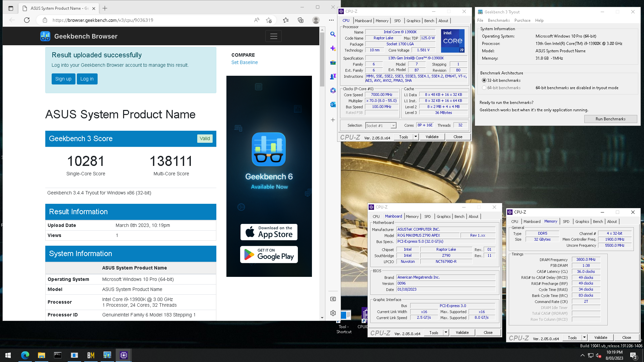The width and height of the screenshot is (644, 362).
Task: Switch to Bench tab in top CPU-Z
Action: coord(429,21)
